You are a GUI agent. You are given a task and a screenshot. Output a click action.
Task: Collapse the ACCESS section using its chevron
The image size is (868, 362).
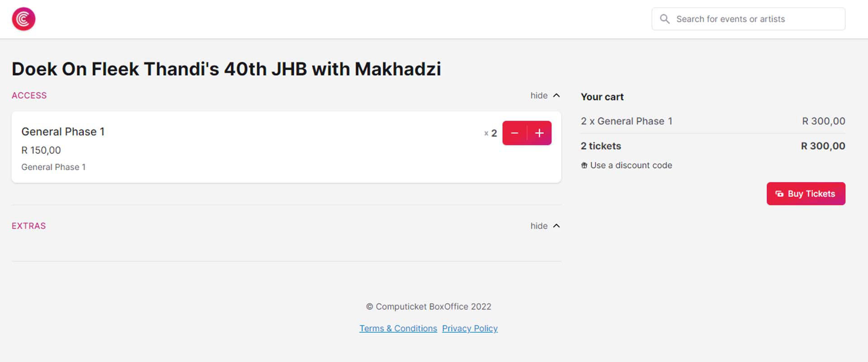click(x=557, y=95)
